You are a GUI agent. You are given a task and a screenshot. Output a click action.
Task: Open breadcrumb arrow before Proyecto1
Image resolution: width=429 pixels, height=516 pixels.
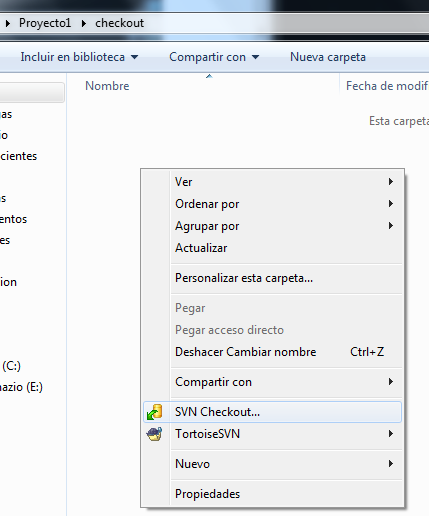tap(8, 23)
